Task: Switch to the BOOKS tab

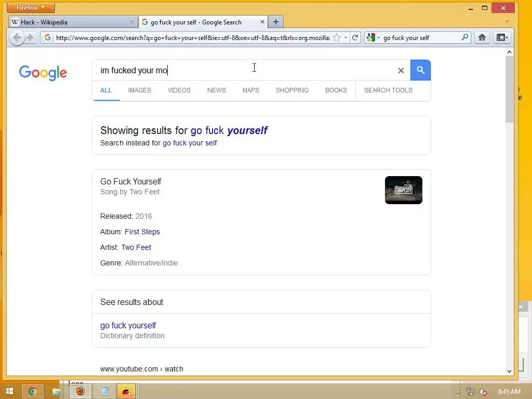Action: (336, 90)
